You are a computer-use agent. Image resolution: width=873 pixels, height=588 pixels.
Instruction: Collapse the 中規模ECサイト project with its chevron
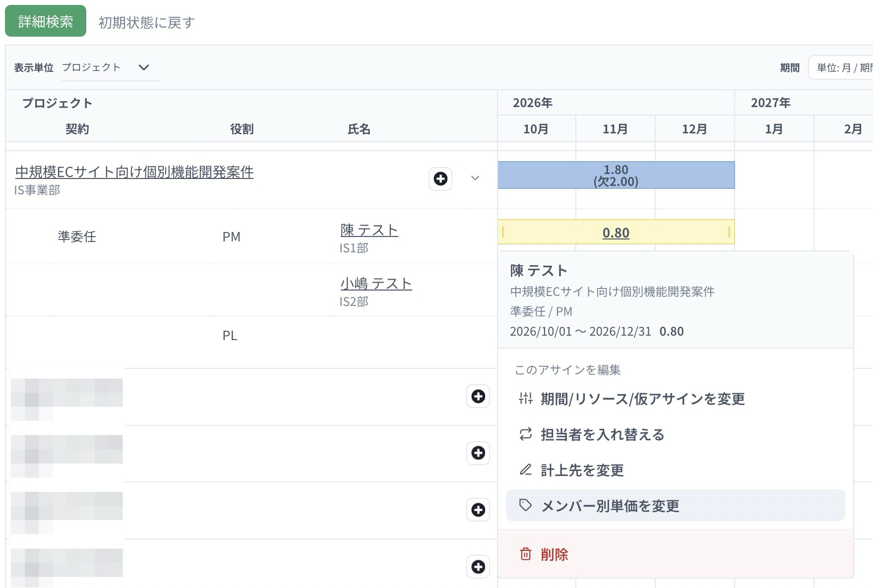point(475,178)
